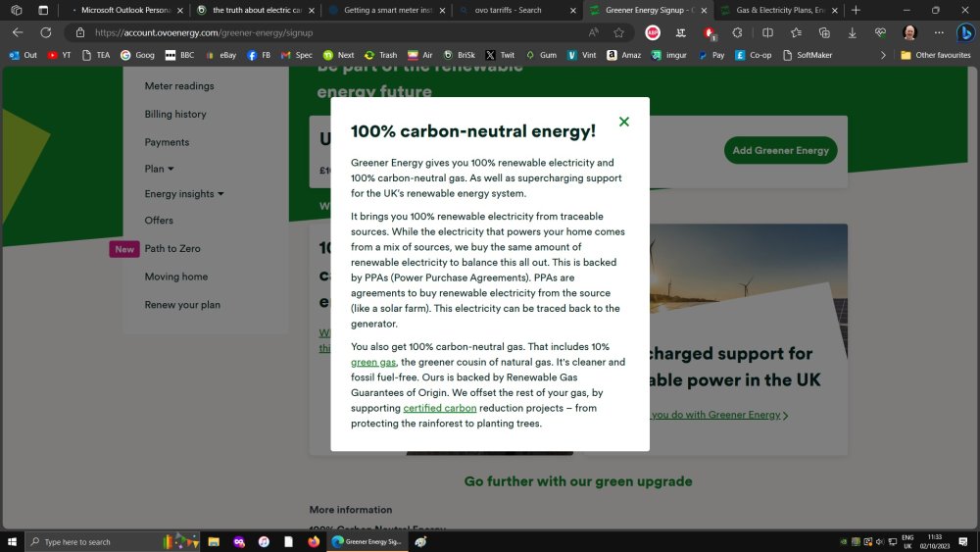Open Renew your plan link
The image size is (980, 552).
[182, 305]
